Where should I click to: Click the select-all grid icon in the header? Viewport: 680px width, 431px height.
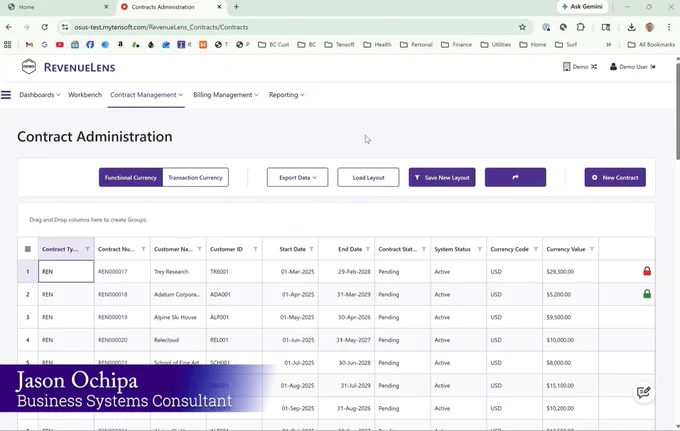pos(28,249)
